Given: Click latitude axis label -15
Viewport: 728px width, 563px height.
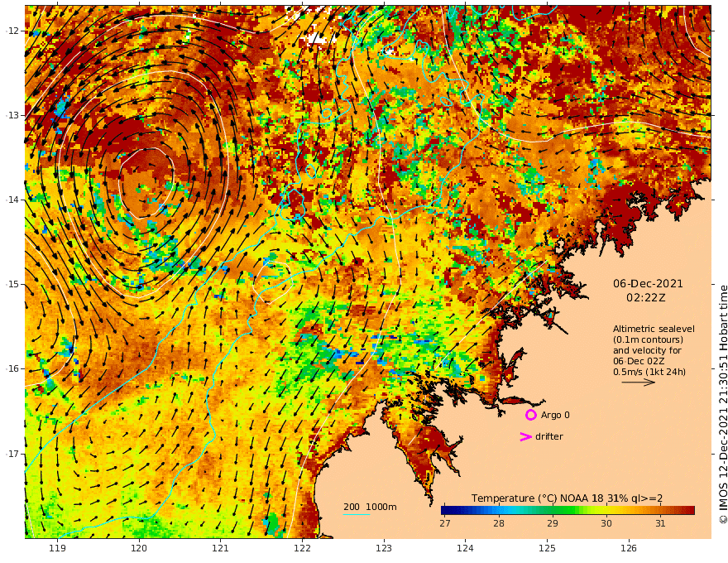Looking at the screenshot, I should coord(13,284).
